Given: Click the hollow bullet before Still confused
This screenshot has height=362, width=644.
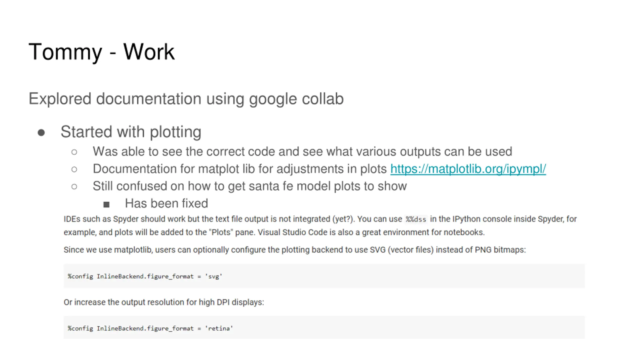Looking at the screenshot, I should [x=74, y=187].
